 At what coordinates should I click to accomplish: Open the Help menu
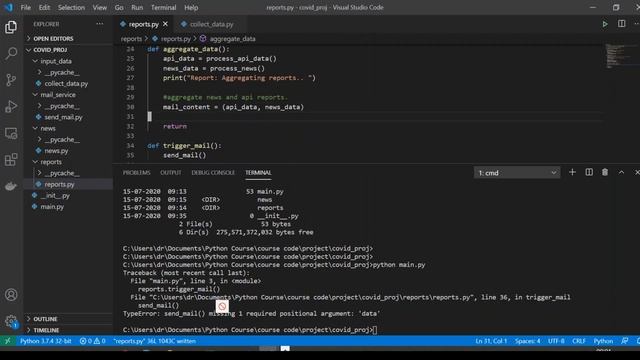click(x=191, y=7)
